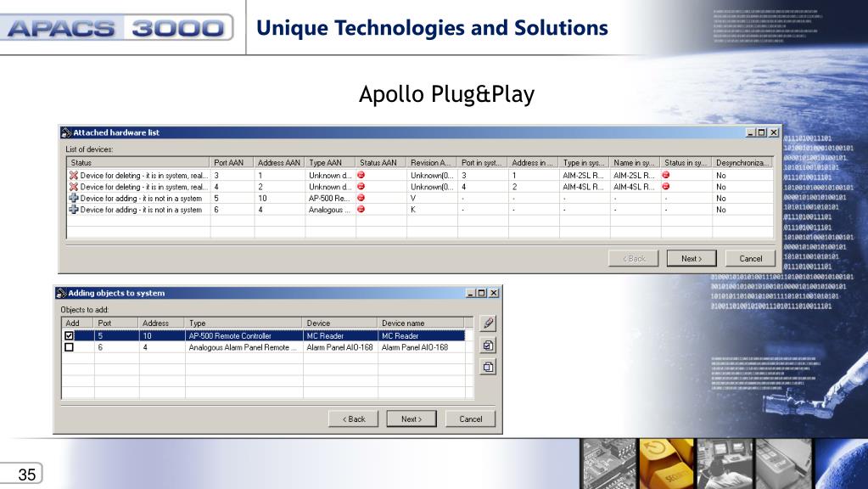Click Attached hardware list title bar icon
This screenshot has width=868, height=489.
66,132
